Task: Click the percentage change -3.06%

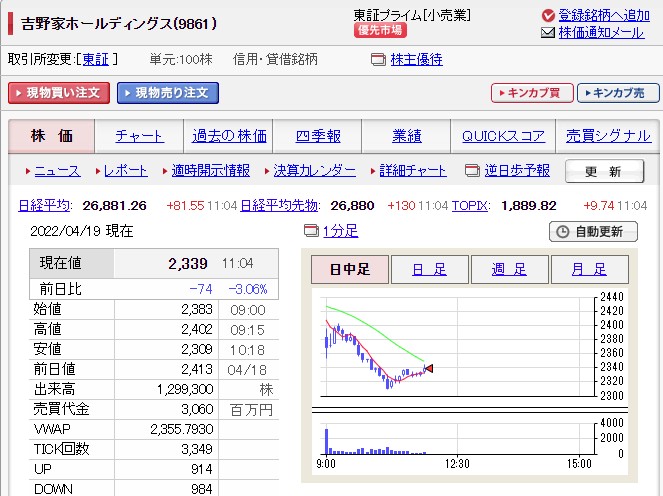Action: pos(248,289)
